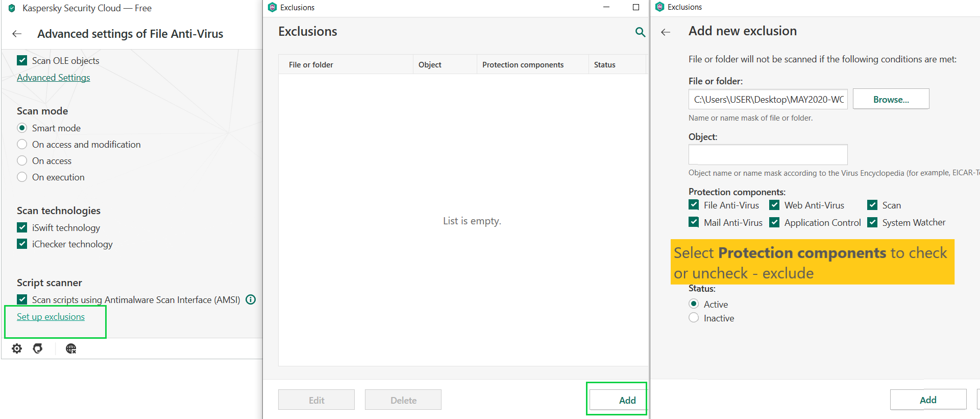980x419 pixels.
Task: Click the globe network status icon
Action: pyautogui.click(x=71, y=348)
